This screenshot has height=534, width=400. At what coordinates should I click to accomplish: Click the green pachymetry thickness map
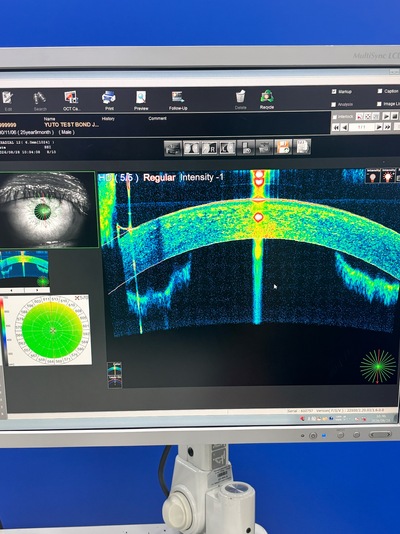click(52, 330)
